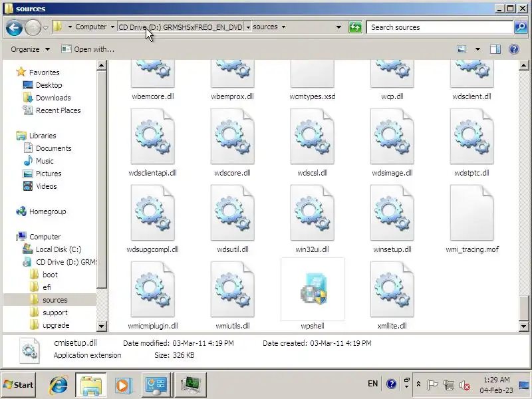
Task: Select Pictures library in navigation pane
Action: pos(49,174)
